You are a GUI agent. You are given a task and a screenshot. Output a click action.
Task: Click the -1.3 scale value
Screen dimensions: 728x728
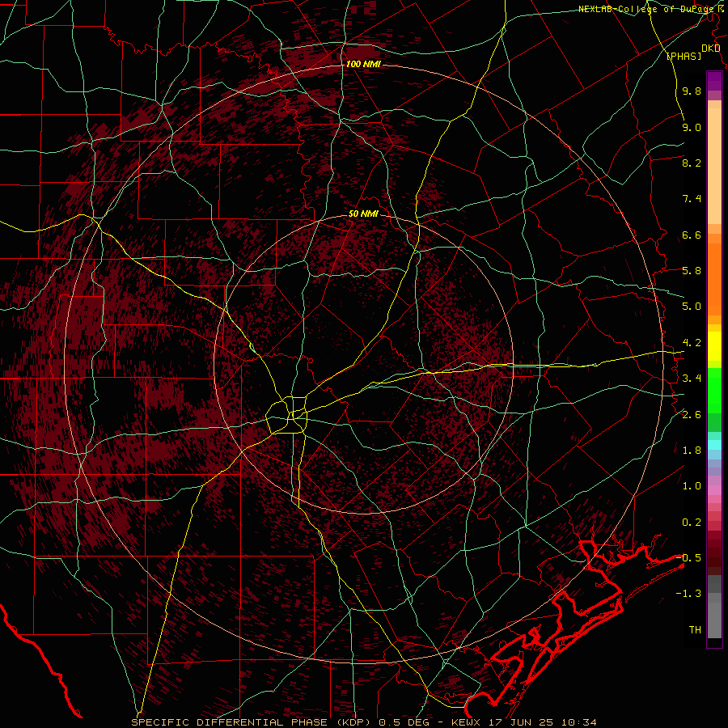[689, 595]
